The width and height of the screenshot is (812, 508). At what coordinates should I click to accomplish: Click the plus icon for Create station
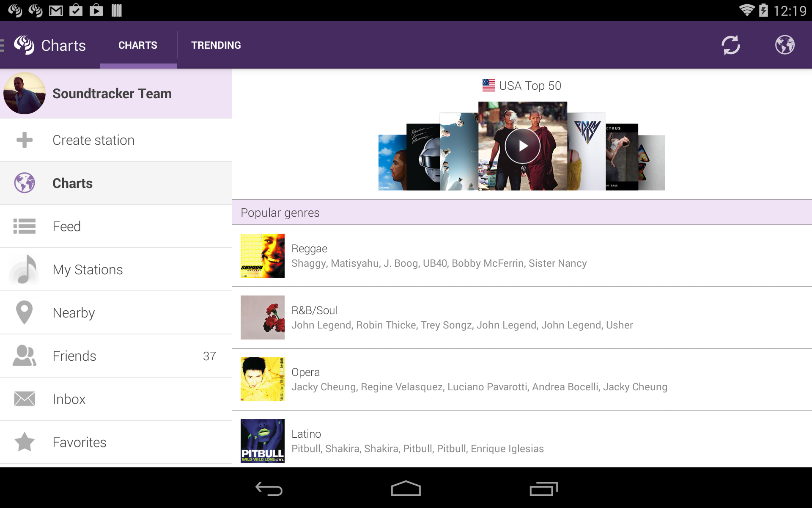[25, 140]
